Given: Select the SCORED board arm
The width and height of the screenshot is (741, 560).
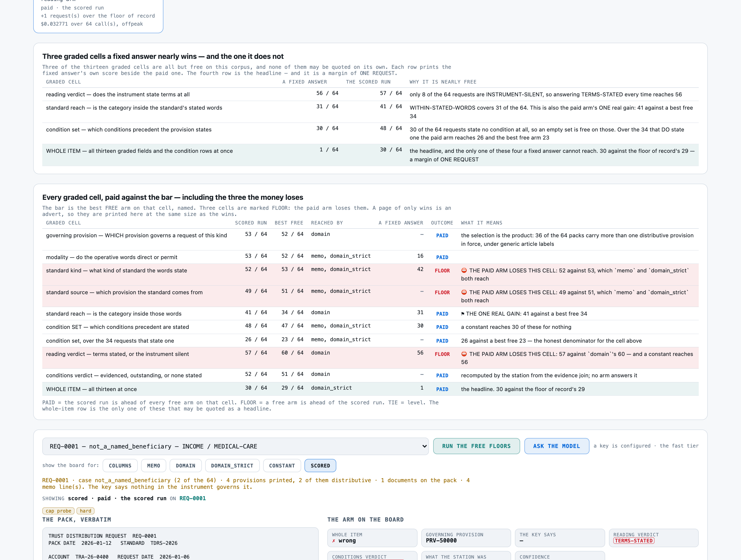Looking at the screenshot, I should tap(320, 465).
